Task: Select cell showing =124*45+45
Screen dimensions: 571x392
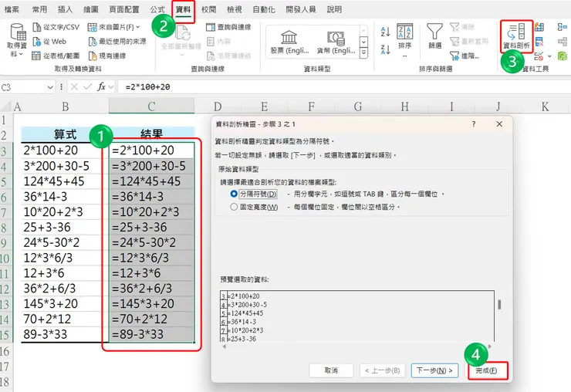Action: [151, 181]
